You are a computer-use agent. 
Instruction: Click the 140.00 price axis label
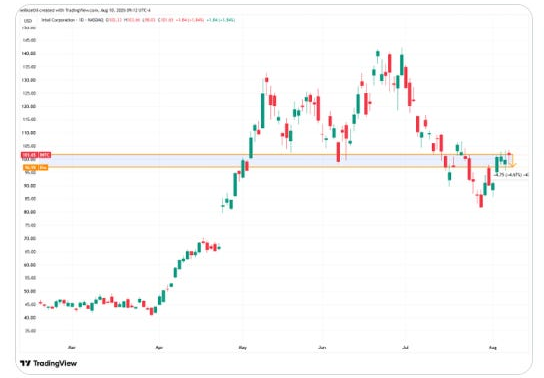[29, 53]
